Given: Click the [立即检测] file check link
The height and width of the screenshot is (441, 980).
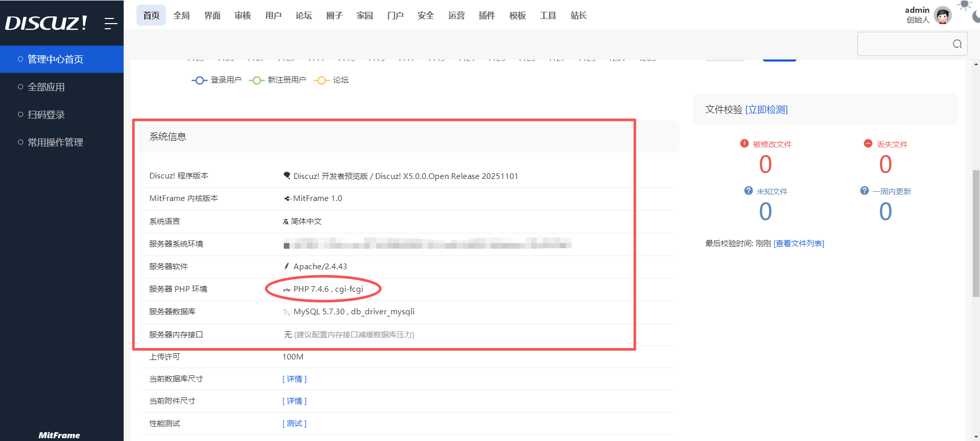Looking at the screenshot, I should point(767,109).
